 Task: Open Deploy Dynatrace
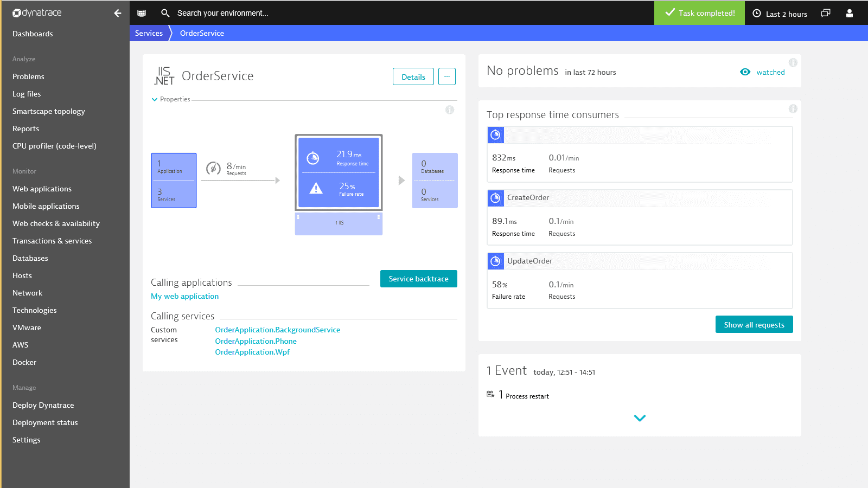[43, 405]
